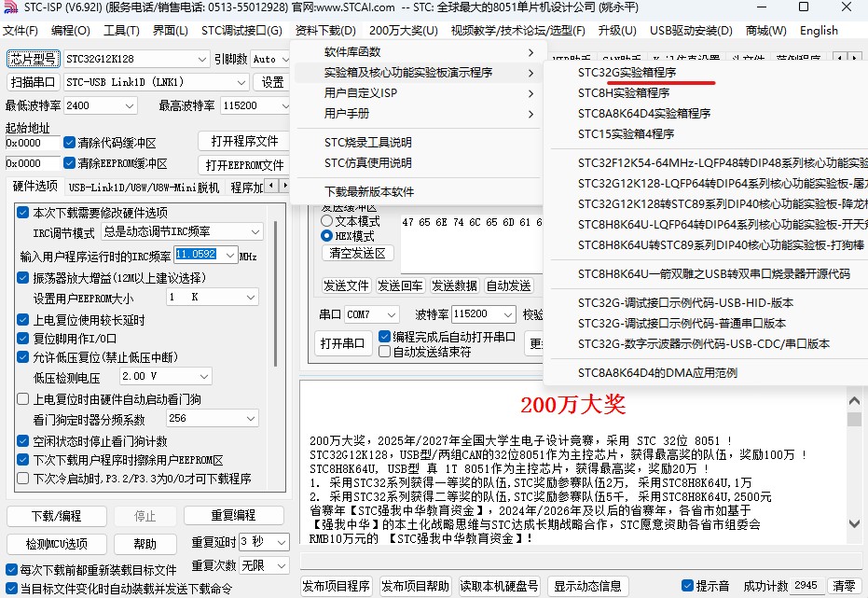This screenshot has width=868, height=598.
Task: Click the 发布项目程序 button
Action: click(336, 586)
